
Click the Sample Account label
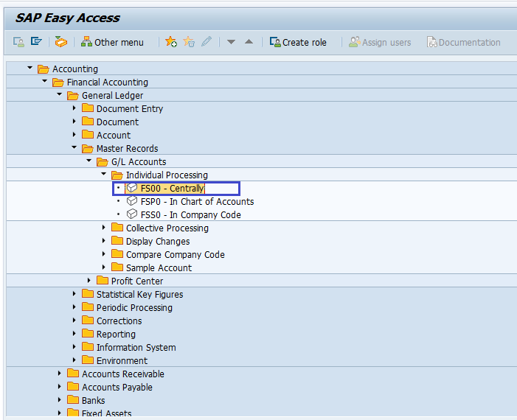click(x=159, y=267)
